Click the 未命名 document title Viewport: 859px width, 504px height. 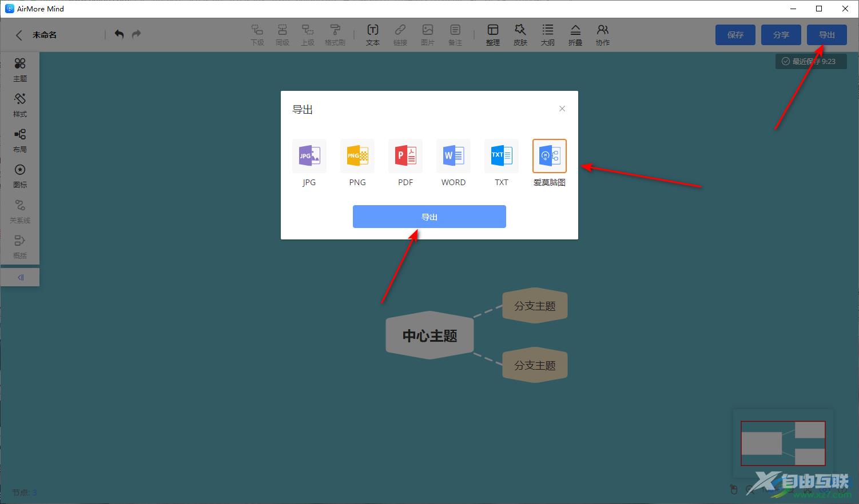[x=45, y=35]
